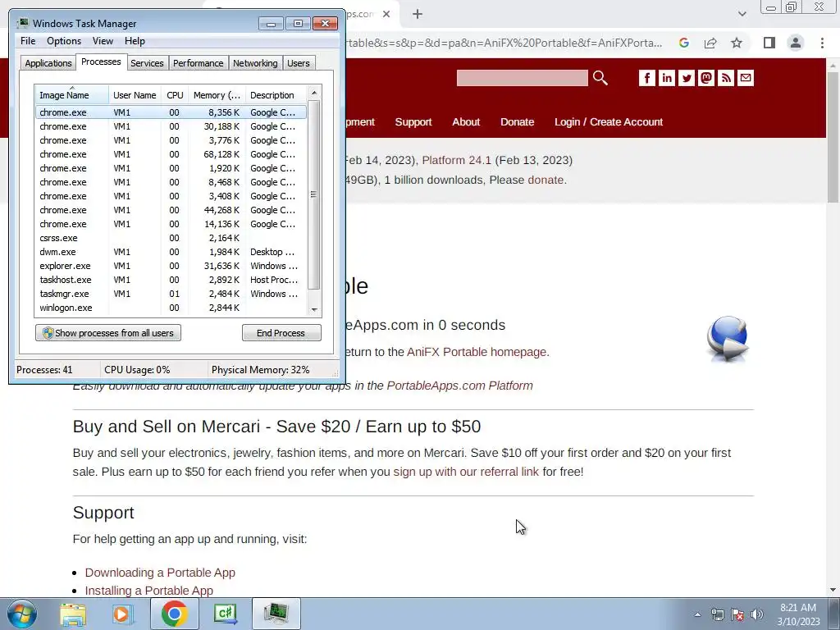840x630 pixels.
Task: Click the magnifier search icon on website
Action: pyautogui.click(x=600, y=78)
